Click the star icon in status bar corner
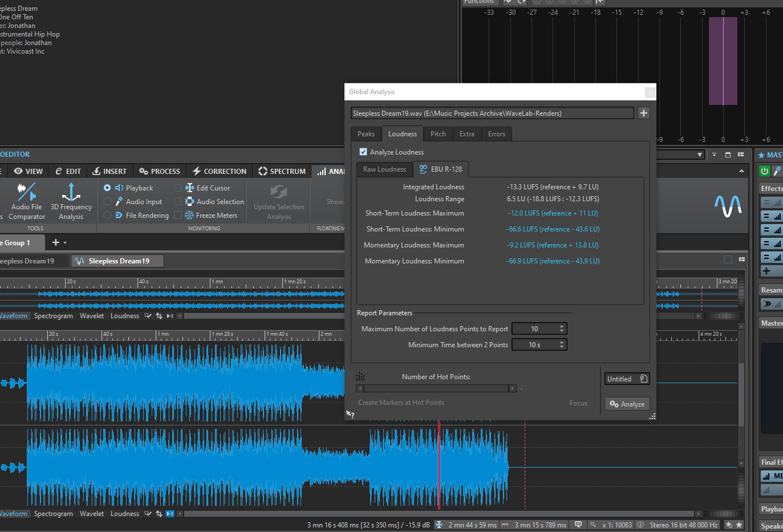Screen dimensions: 783x532 [x=739, y=525]
